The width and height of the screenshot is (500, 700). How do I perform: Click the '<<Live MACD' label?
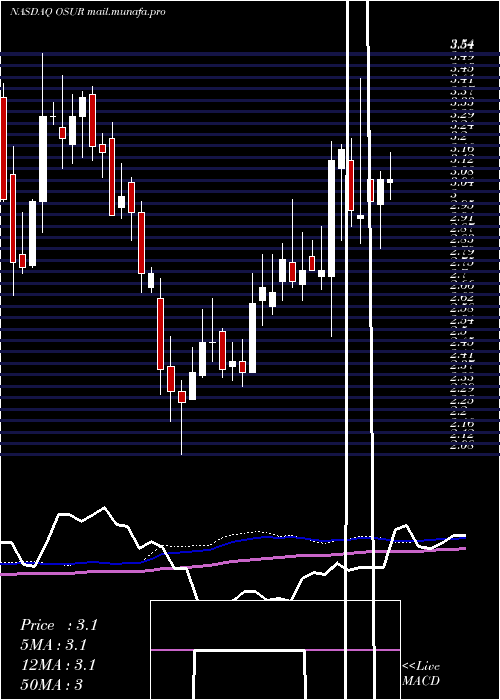(421, 674)
